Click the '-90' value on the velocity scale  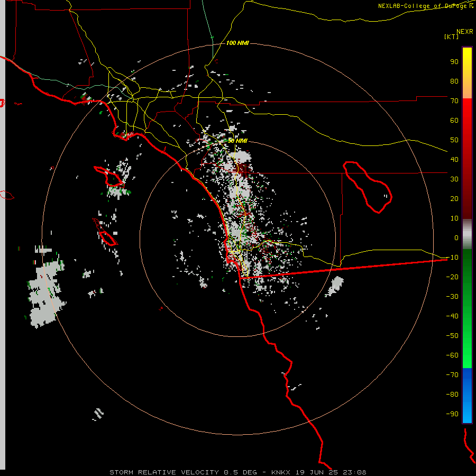pyautogui.click(x=452, y=414)
